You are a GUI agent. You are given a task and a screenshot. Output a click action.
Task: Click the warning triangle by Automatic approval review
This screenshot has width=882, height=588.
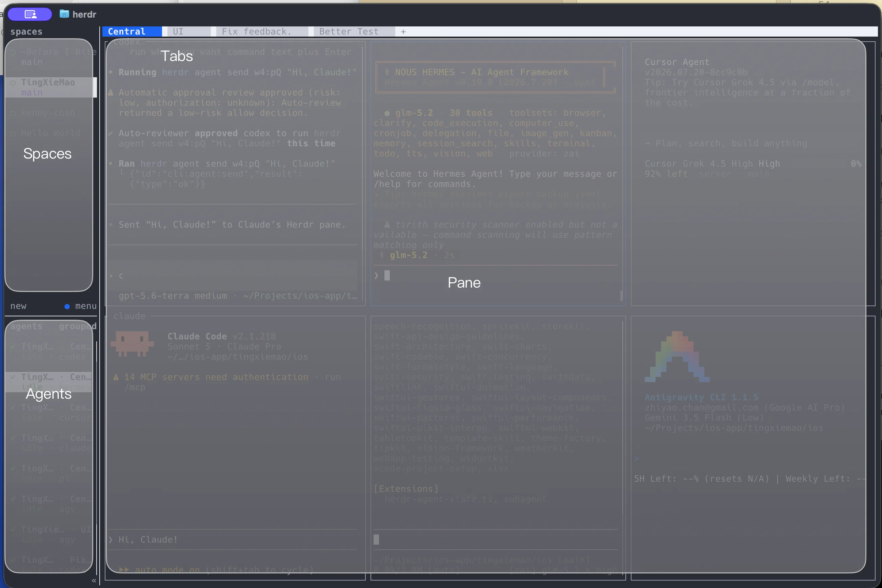111,92
